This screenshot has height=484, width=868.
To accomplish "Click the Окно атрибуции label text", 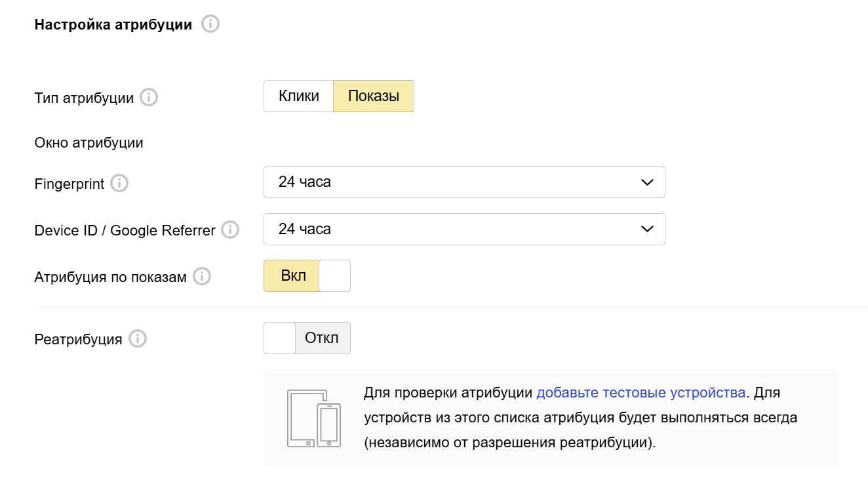I will 89,142.
